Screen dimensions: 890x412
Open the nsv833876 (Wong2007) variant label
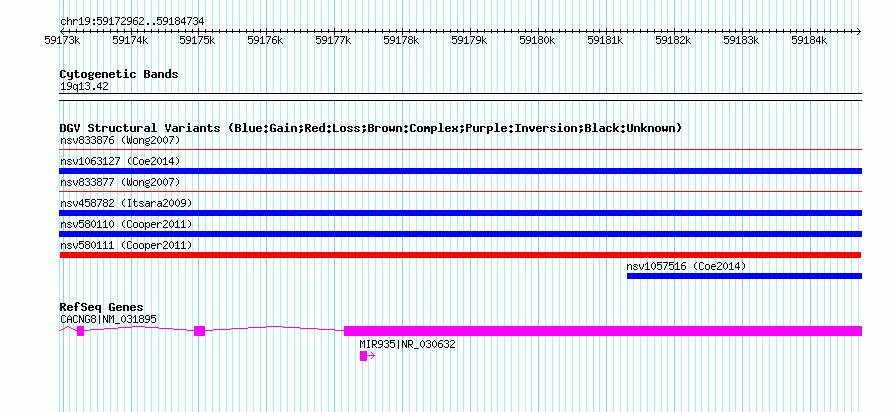(120, 140)
